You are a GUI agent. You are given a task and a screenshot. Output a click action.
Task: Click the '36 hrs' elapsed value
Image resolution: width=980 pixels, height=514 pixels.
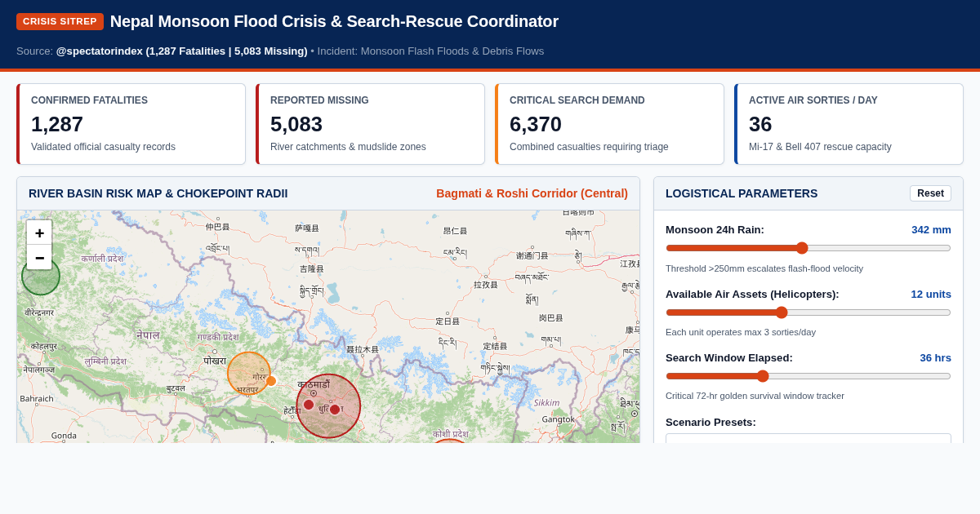[x=935, y=358]
